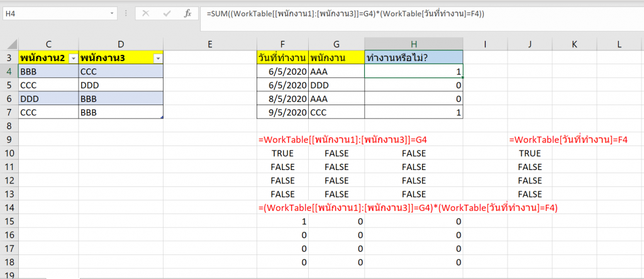Select row 4 header
644x279 pixels.
tap(9, 71)
